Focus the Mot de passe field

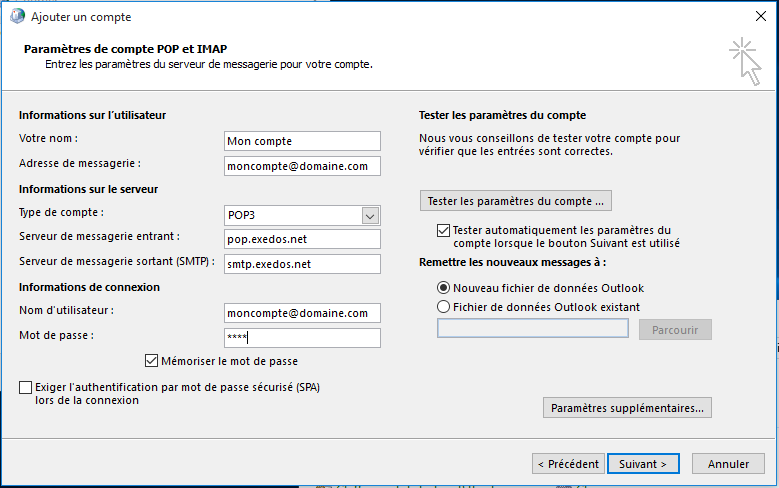pos(302,338)
